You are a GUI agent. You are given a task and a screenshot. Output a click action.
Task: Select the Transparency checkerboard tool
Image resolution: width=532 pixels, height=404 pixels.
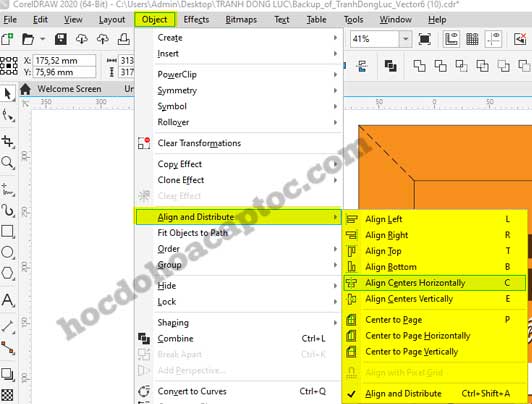point(7,395)
